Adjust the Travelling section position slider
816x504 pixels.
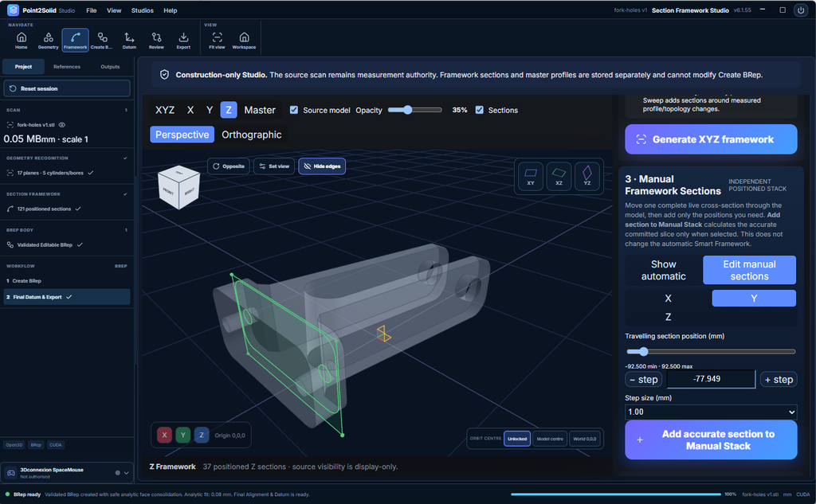point(711,352)
